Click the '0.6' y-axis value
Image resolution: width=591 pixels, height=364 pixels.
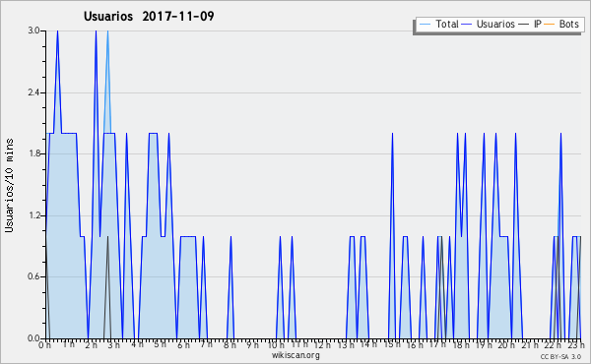click(x=33, y=276)
